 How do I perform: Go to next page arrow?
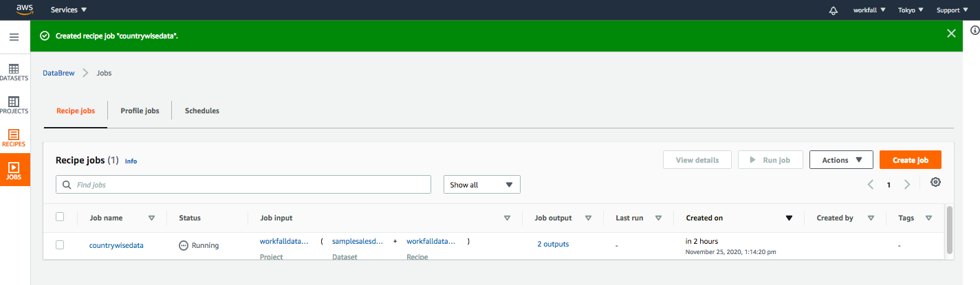(x=907, y=184)
